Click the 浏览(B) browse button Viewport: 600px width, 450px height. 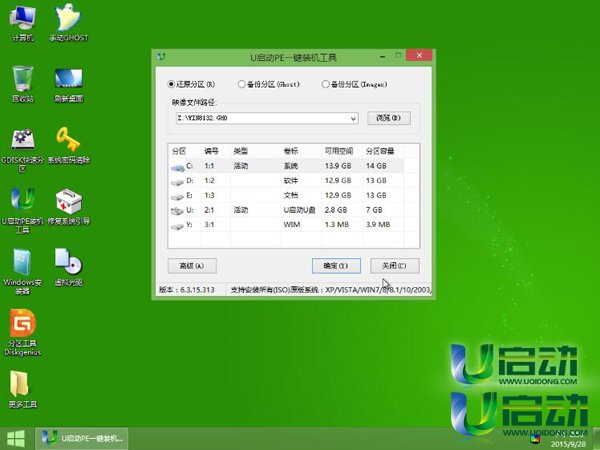tap(389, 118)
